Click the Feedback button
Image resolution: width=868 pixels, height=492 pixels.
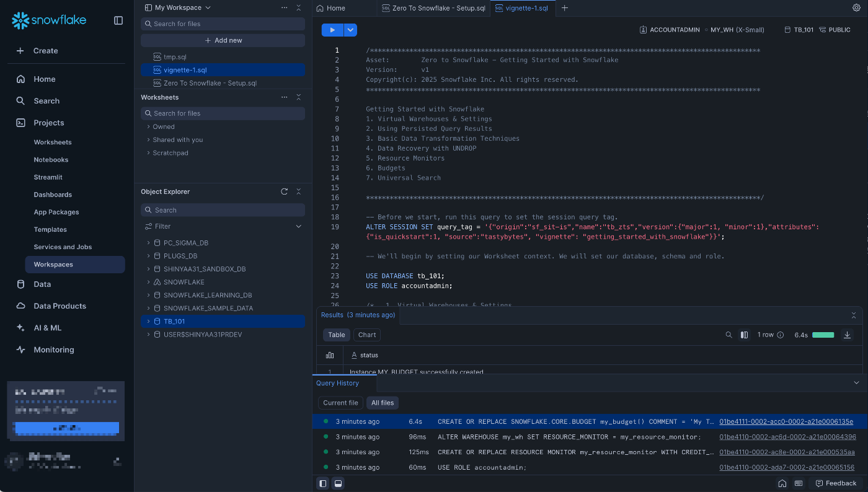(836, 483)
